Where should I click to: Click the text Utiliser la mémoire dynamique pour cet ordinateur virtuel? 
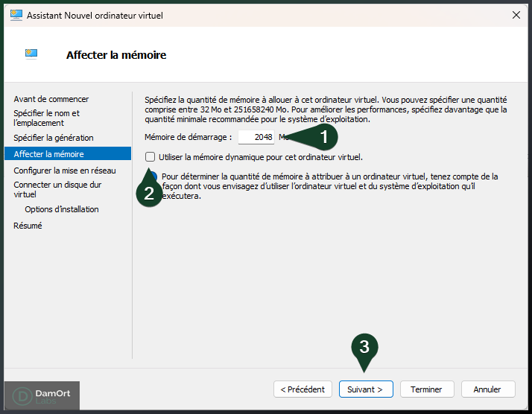(261, 157)
